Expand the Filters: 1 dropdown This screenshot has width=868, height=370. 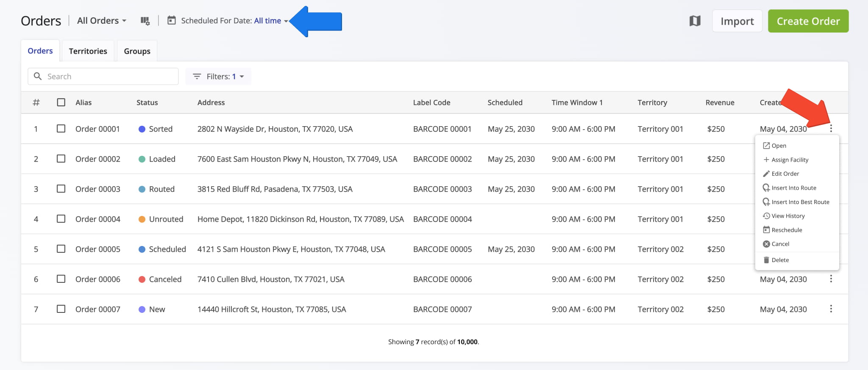(x=218, y=76)
